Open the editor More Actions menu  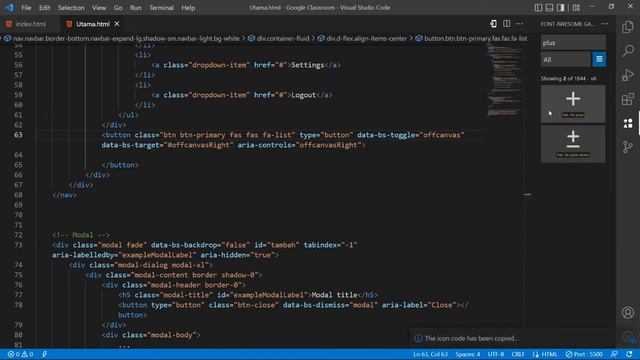pyautogui.click(x=520, y=24)
